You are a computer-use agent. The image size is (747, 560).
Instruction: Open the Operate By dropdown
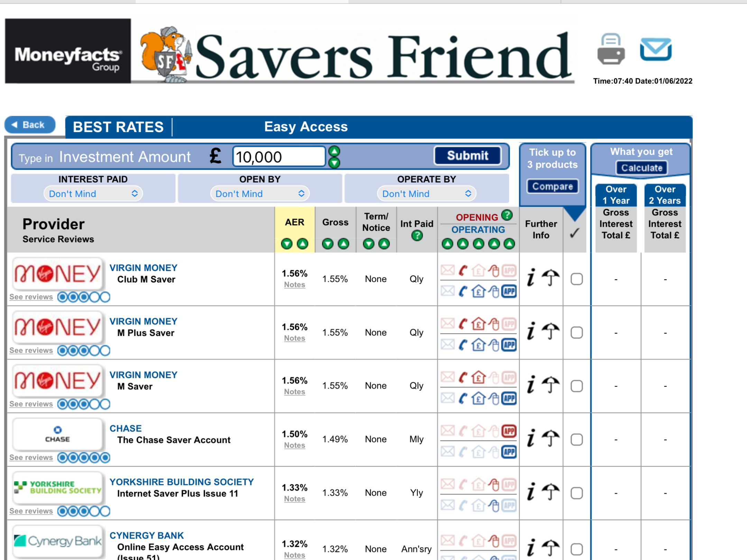point(426,194)
